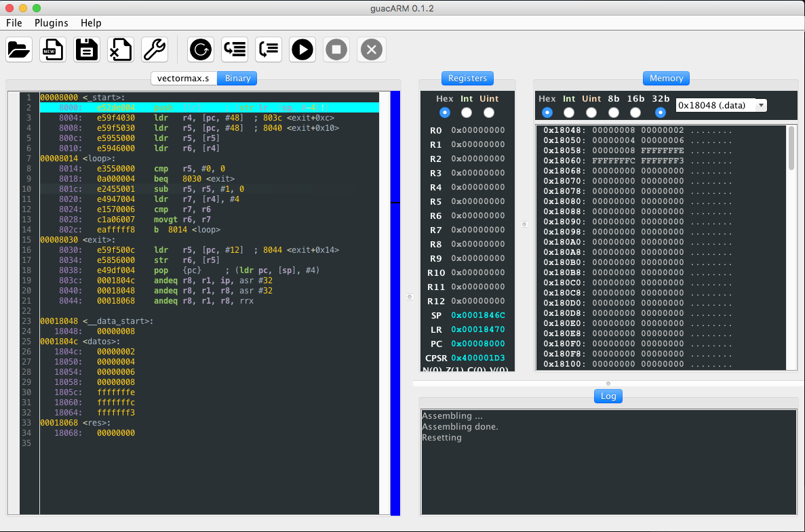The image size is (805, 532).
Task: Close file with the document X icon
Action: pos(121,49)
